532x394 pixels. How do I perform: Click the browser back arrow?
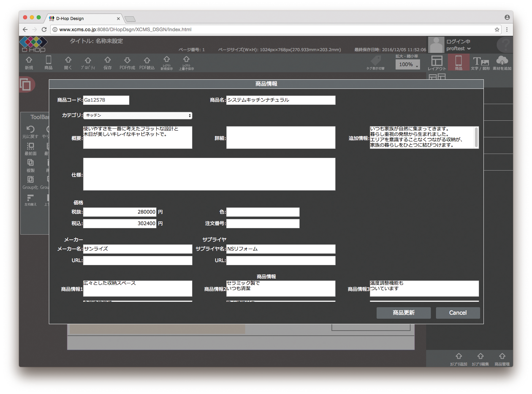(25, 29)
